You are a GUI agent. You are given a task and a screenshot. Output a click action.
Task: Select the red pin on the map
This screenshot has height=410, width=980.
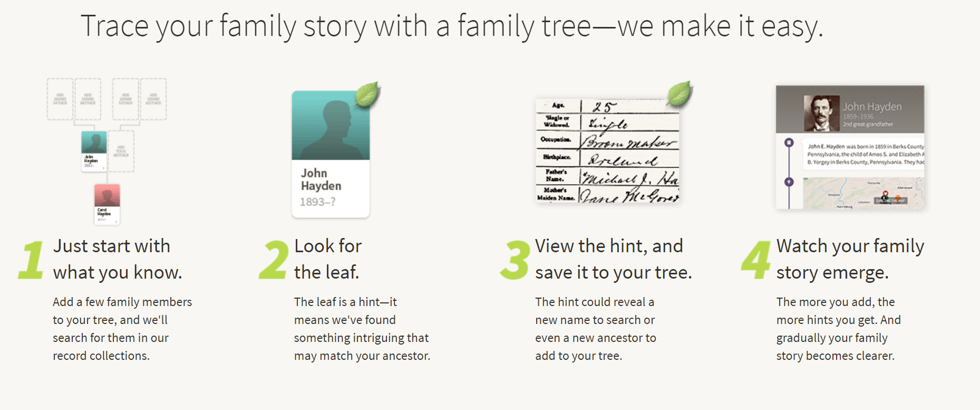click(x=886, y=194)
